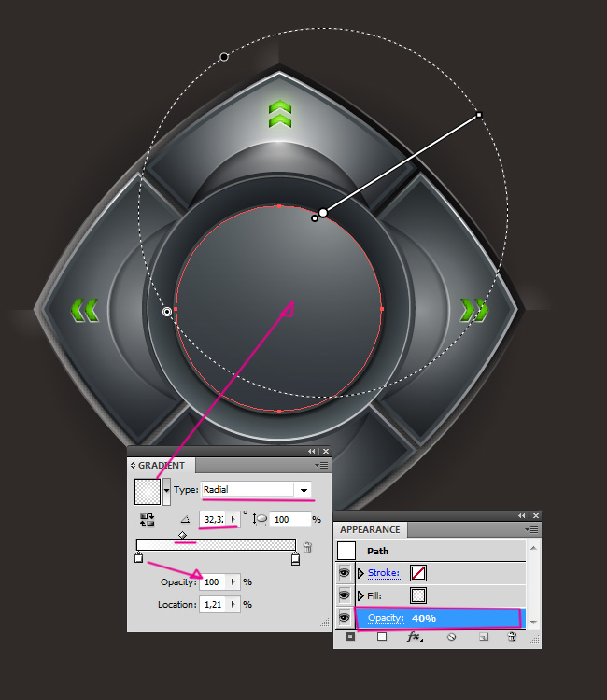This screenshot has height=700, width=607.
Task: Select the Appearance panel tab
Action: point(370,529)
